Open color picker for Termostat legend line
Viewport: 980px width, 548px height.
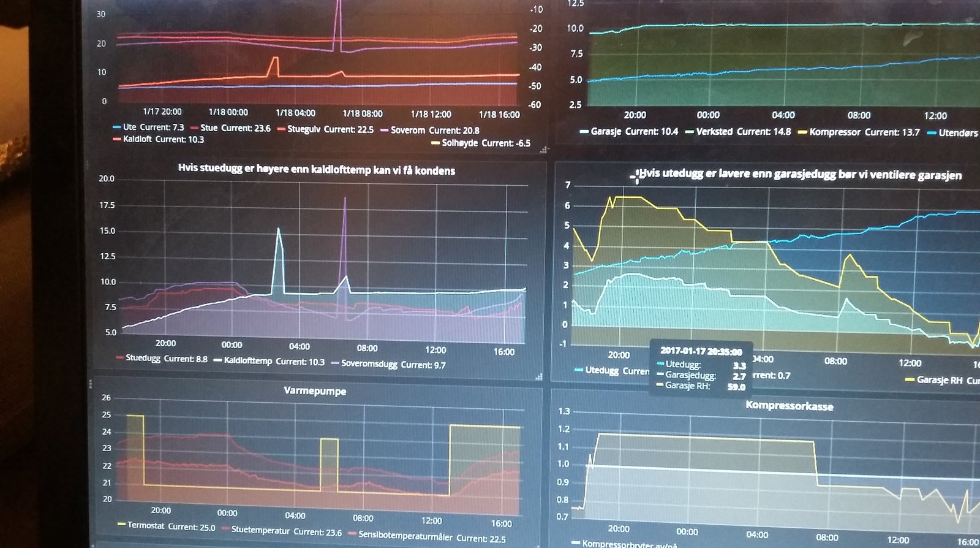pos(121,525)
